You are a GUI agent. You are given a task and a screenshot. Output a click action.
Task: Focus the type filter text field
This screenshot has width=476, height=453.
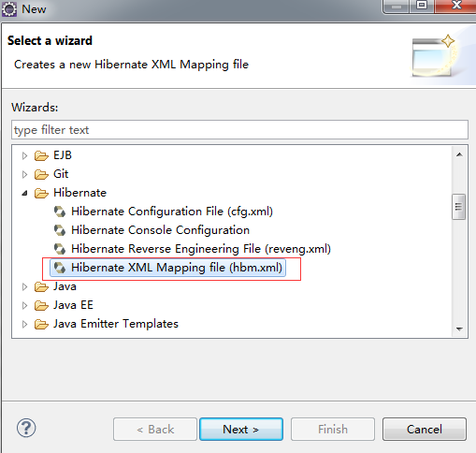tap(239, 130)
